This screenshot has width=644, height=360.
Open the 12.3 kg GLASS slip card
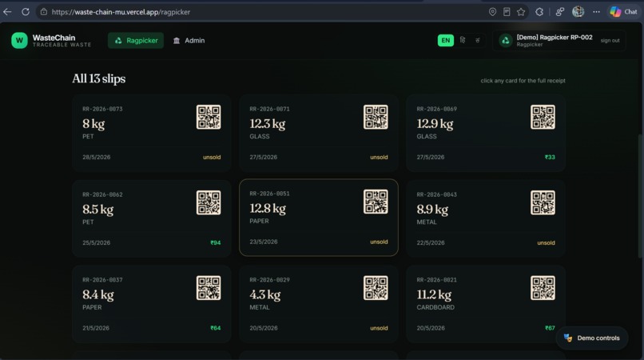319,133
